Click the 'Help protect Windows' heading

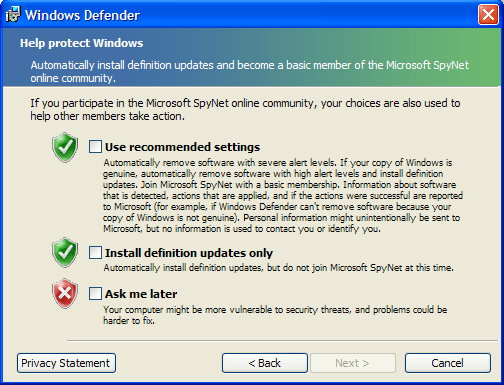coord(82,43)
